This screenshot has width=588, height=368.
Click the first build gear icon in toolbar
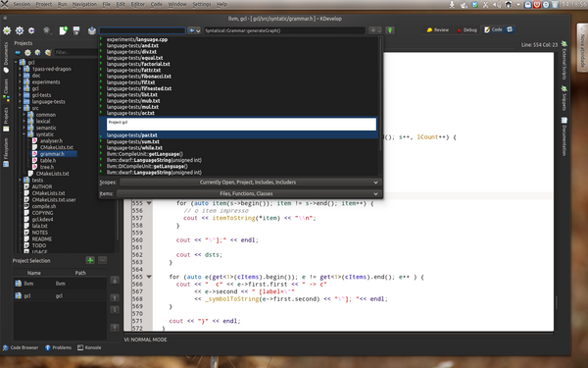(x=7, y=30)
